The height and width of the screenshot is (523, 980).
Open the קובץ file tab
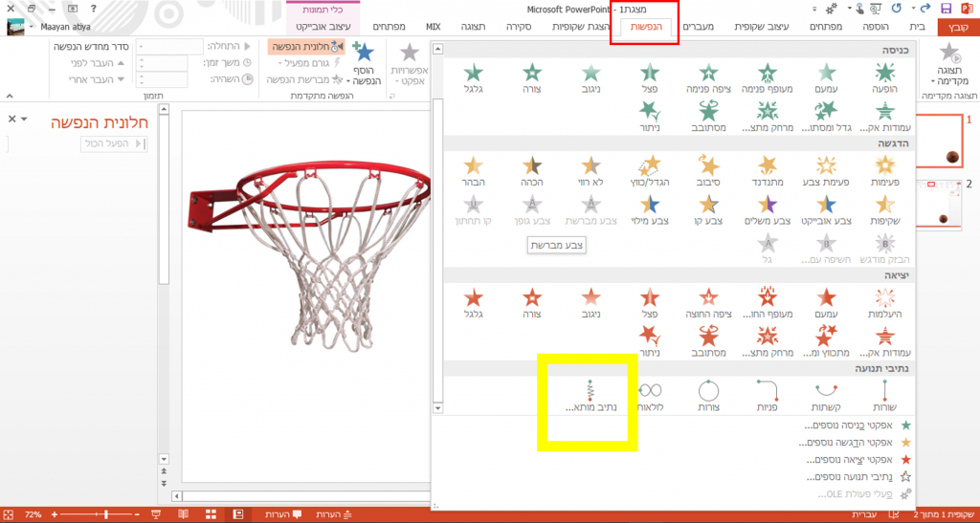point(959,27)
